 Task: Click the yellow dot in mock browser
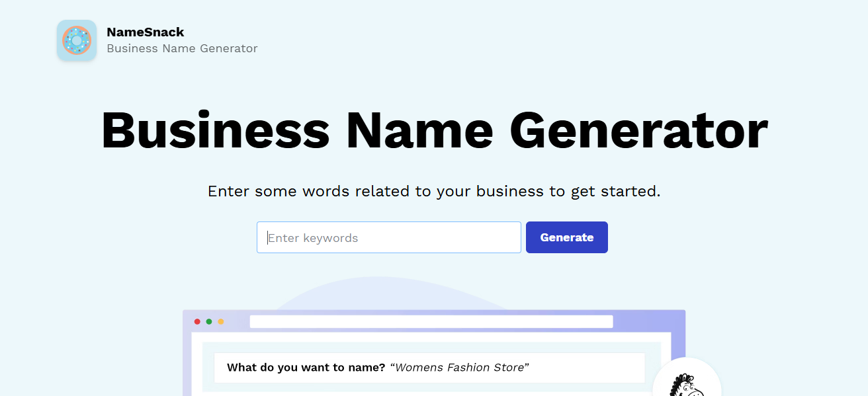(221, 322)
